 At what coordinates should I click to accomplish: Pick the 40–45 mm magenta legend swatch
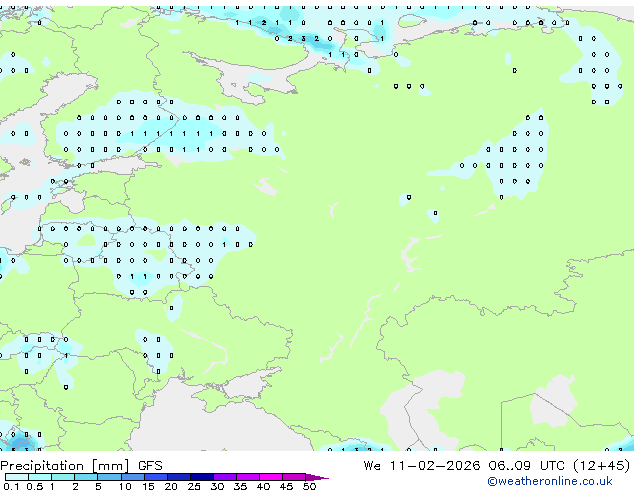point(271,477)
